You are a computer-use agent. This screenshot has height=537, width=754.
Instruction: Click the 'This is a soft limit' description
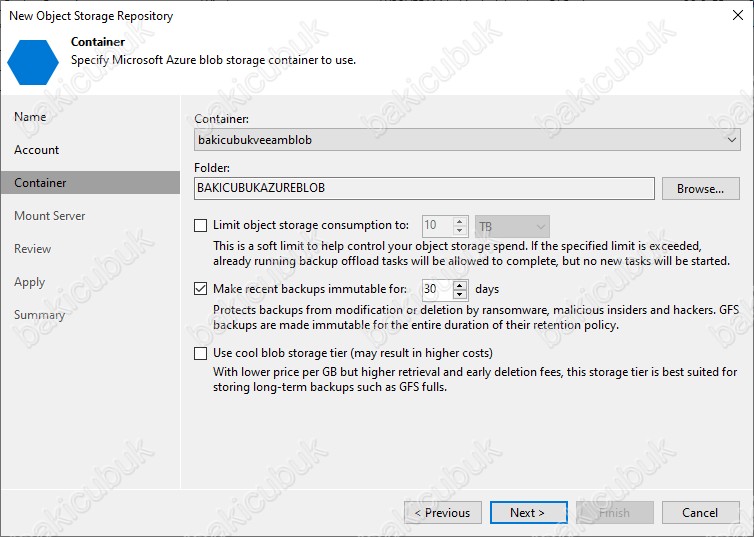(471, 253)
